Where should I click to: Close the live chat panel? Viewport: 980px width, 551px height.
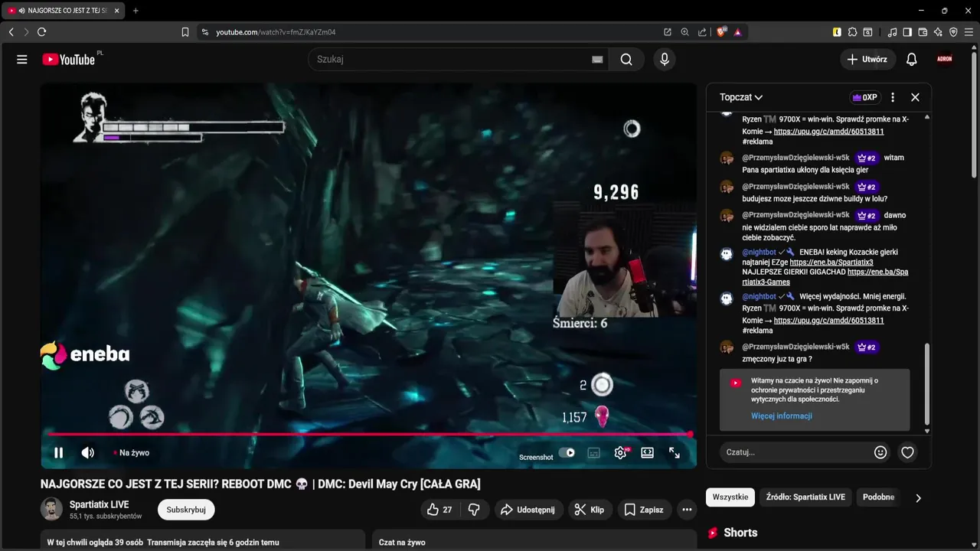pos(915,97)
